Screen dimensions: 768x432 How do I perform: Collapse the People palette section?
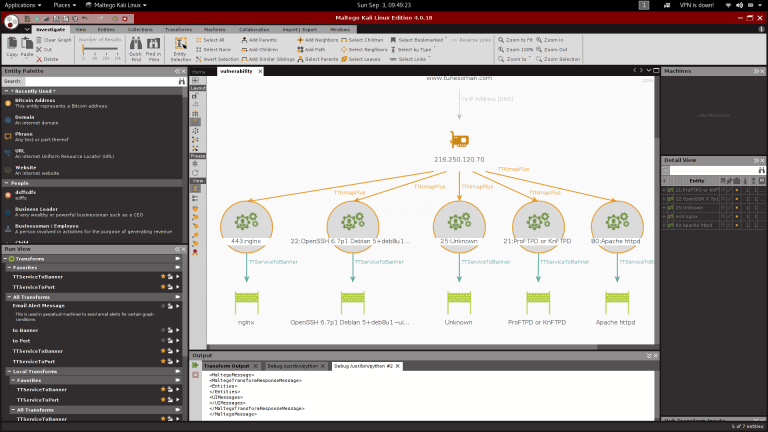pos(6,183)
